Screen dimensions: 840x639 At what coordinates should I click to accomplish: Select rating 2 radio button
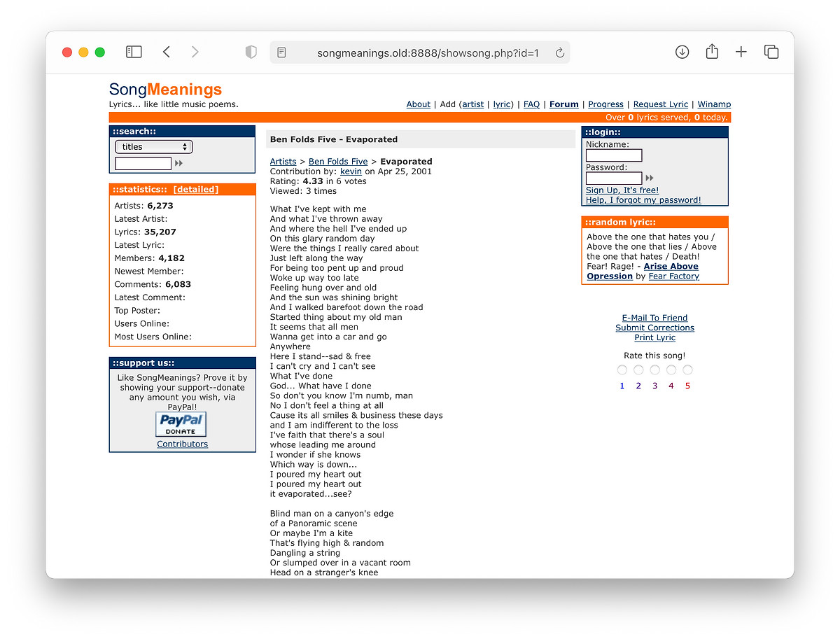(638, 370)
